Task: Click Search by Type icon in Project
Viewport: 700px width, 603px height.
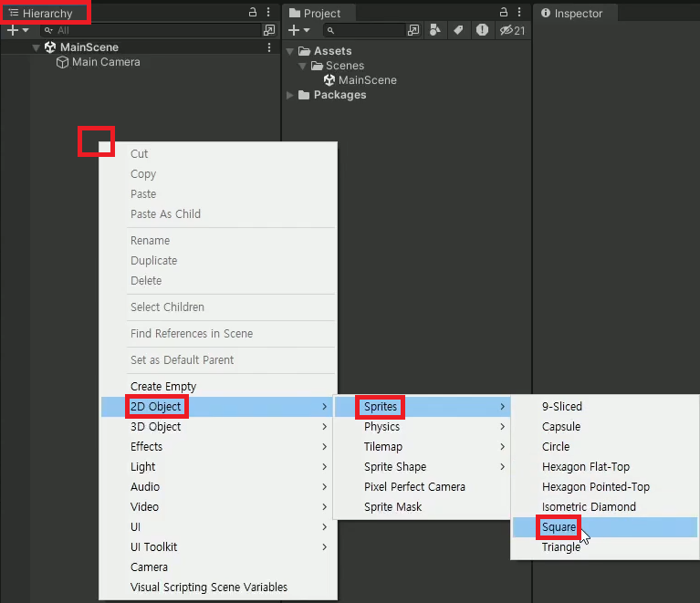Action: (434, 30)
